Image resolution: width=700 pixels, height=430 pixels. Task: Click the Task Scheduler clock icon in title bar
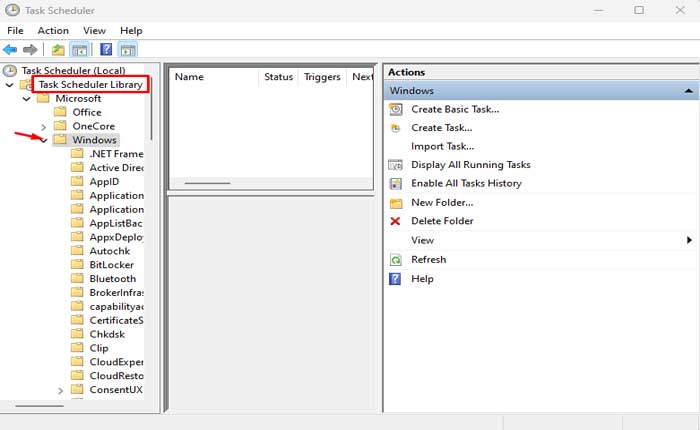[x=12, y=10]
